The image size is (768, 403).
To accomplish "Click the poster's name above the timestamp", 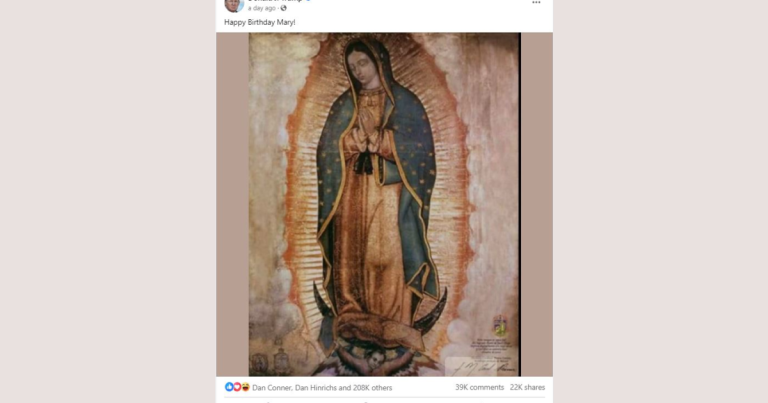I will pos(275,1).
